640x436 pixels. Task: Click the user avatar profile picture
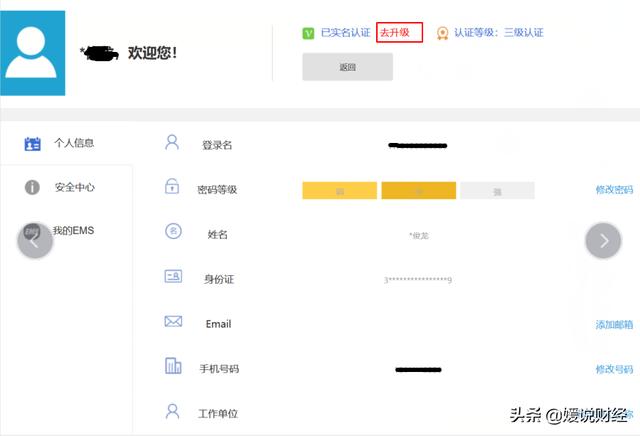pyautogui.click(x=33, y=53)
